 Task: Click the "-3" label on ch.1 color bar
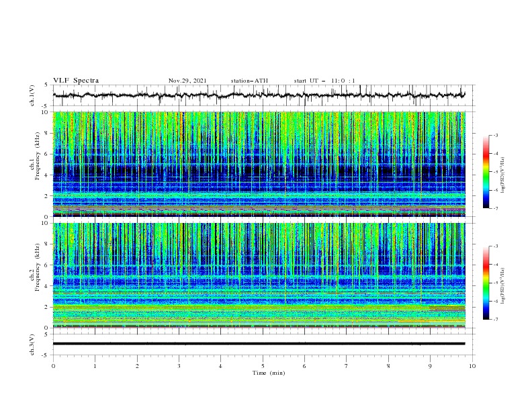coord(495,135)
